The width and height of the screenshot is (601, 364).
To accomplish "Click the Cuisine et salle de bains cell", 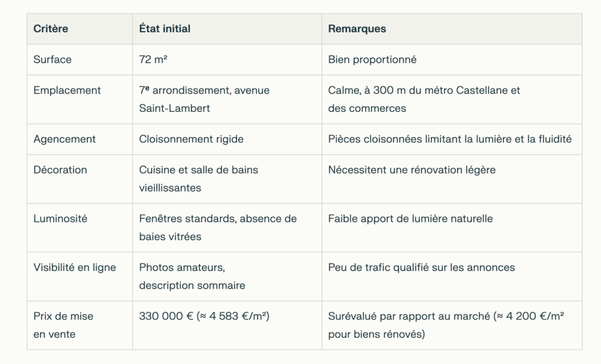I will point(198,179).
